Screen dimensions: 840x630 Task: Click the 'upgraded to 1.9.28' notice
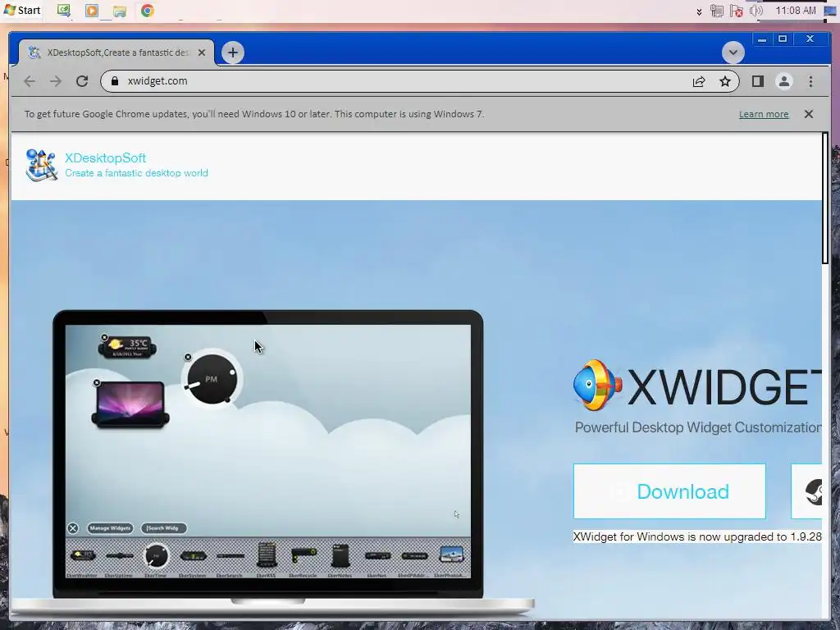(697, 536)
